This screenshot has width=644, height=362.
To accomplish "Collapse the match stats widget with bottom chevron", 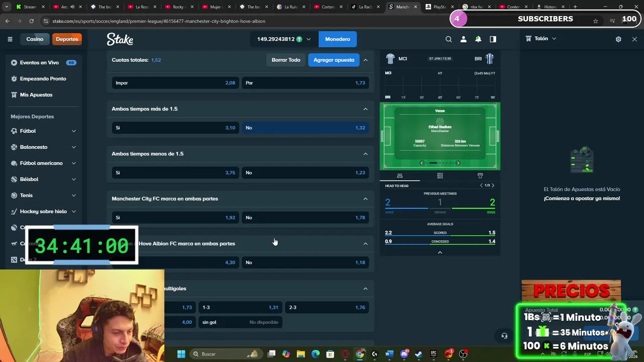I will click(440, 252).
